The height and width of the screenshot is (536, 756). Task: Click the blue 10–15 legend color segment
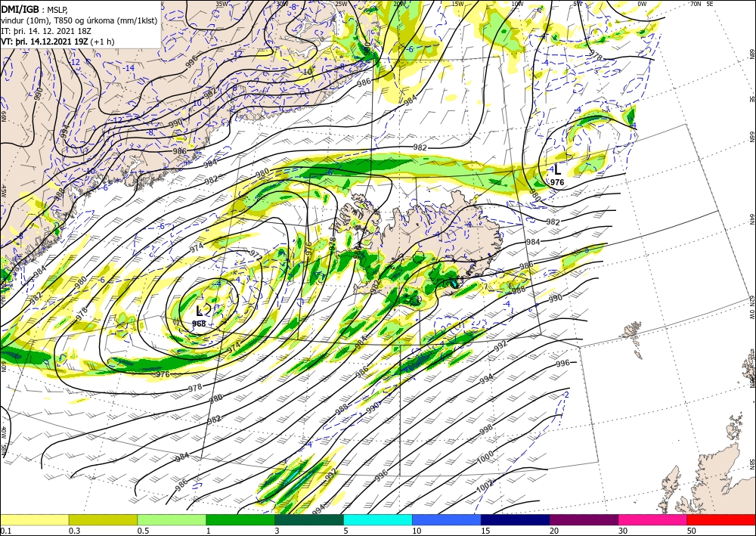[x=447, y=519]
